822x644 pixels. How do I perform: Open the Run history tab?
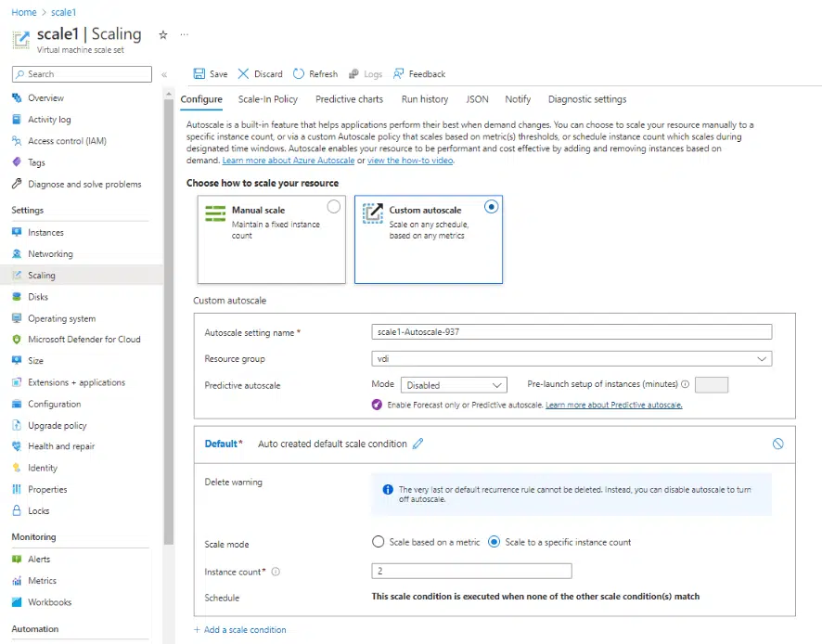pyautogui.click(x=425, y=99)
